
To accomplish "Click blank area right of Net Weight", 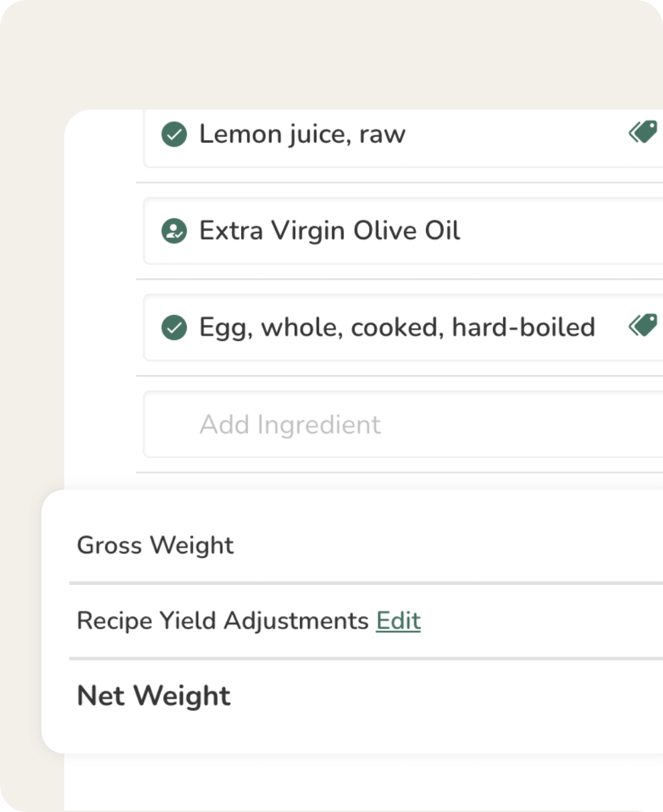I will coord(455,696).
